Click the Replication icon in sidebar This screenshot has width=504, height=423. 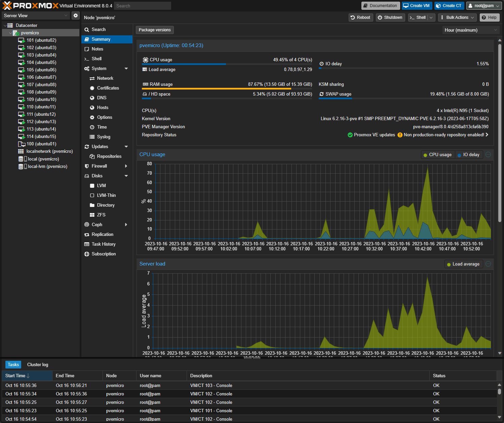87,235
